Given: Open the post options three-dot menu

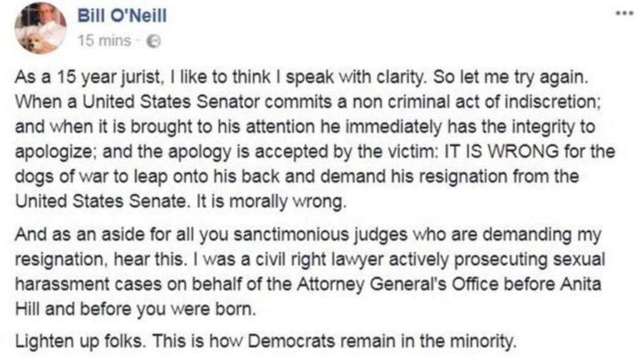Looking at the screenshot, I should coord(626,13).
